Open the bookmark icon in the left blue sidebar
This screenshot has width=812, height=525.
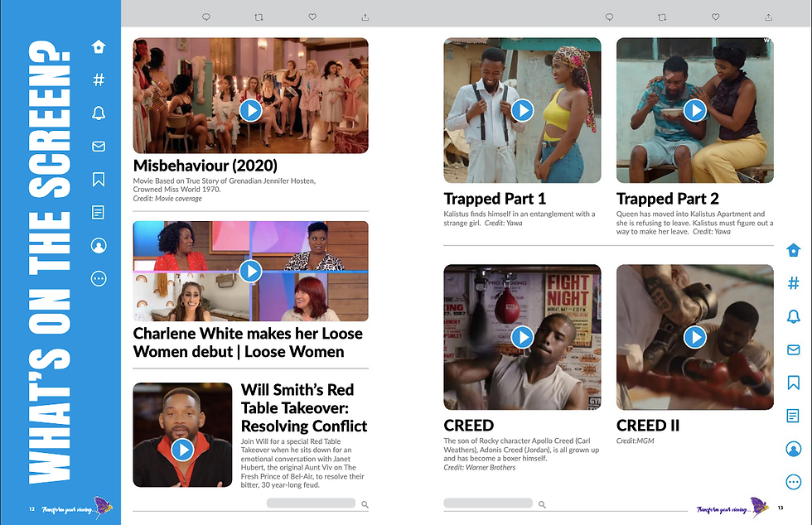click(x=99, y=179)
